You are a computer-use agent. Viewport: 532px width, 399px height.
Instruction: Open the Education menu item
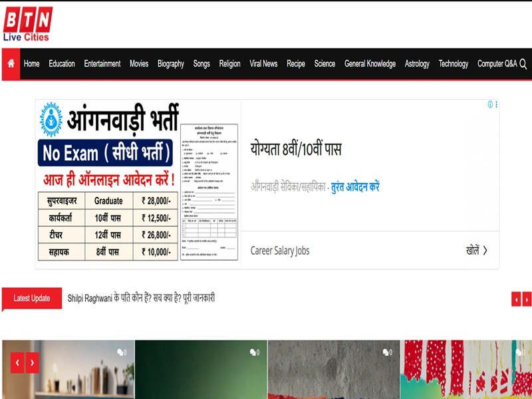click(x=62, y=64)
